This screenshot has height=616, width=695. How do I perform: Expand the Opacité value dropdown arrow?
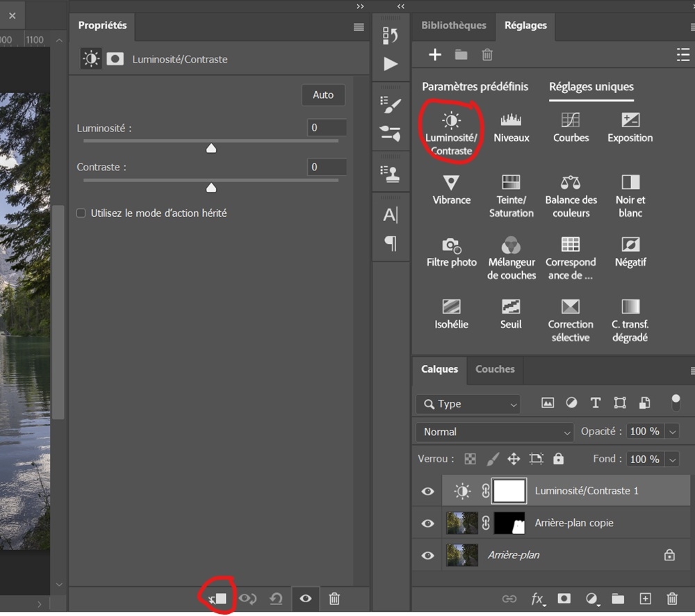tap(672, 432)
